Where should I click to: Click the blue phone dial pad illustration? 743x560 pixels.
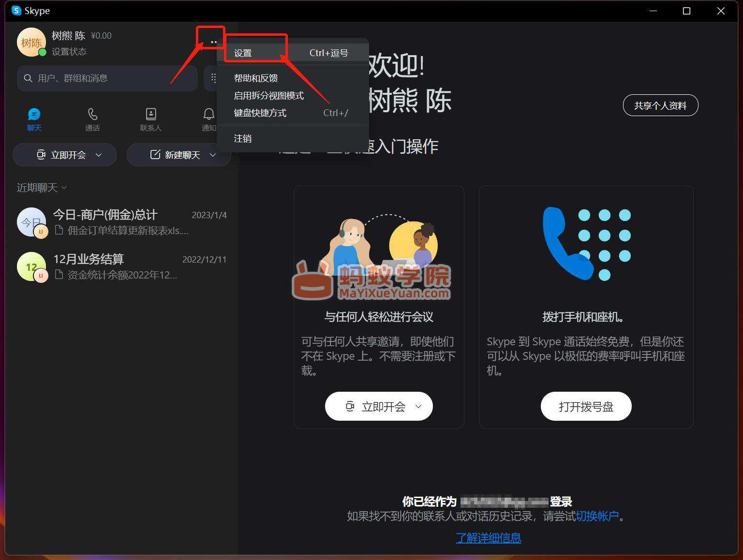click(586, 243)
